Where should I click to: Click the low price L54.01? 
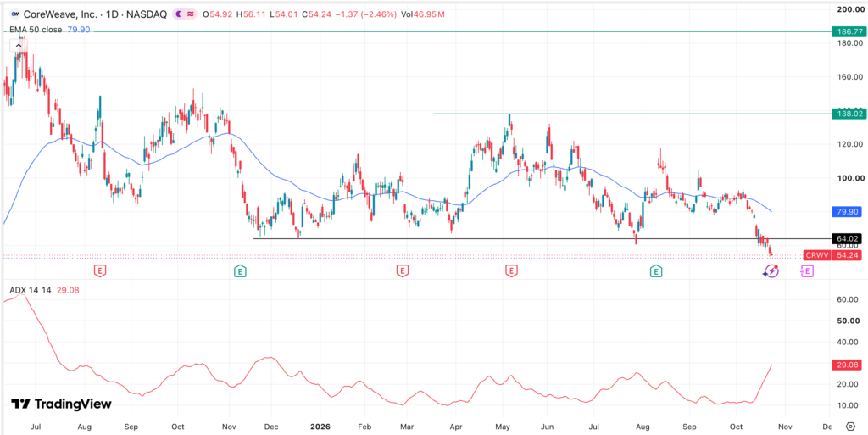click(283, 15)
